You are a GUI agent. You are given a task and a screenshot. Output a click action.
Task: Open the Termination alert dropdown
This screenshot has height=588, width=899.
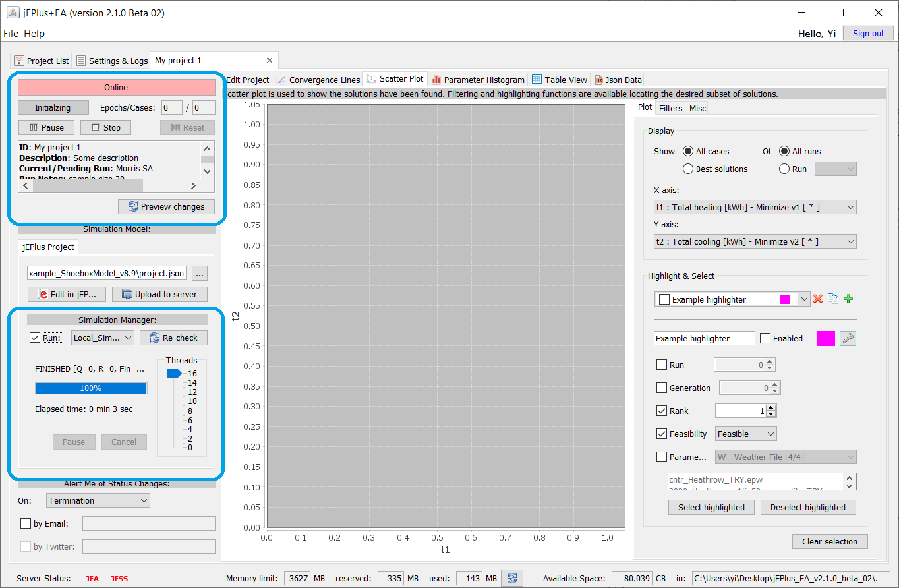[x=98, y=500]
